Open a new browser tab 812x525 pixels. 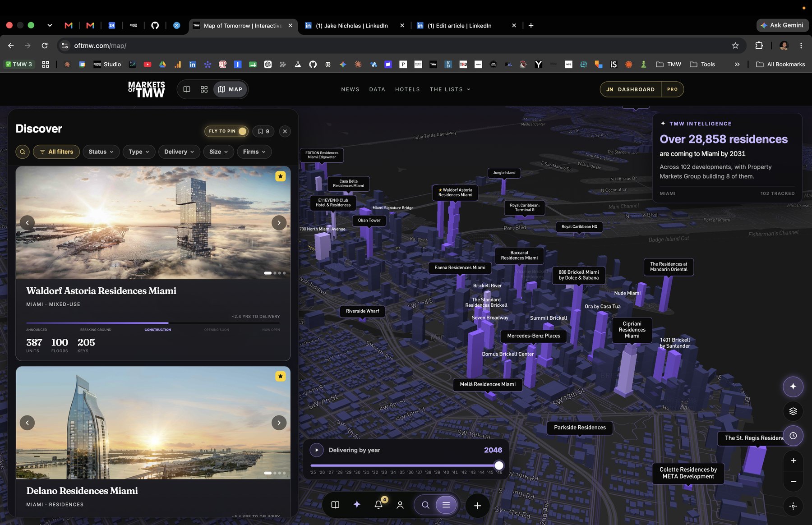pos(531,26)
